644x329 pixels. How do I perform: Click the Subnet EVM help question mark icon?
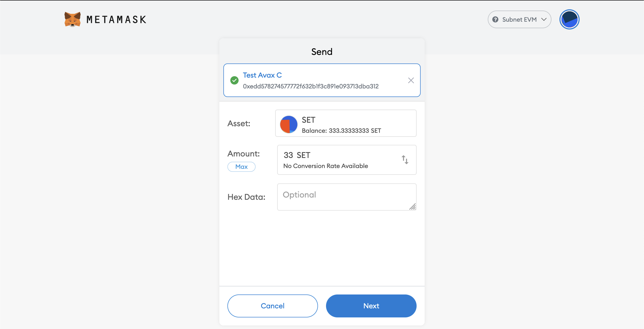(x=496, y=19)
